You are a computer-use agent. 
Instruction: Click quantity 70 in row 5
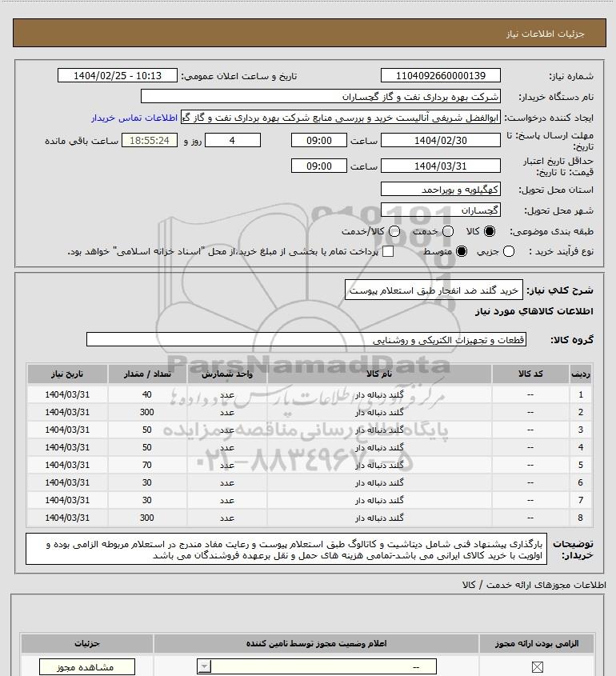[147, 465]
